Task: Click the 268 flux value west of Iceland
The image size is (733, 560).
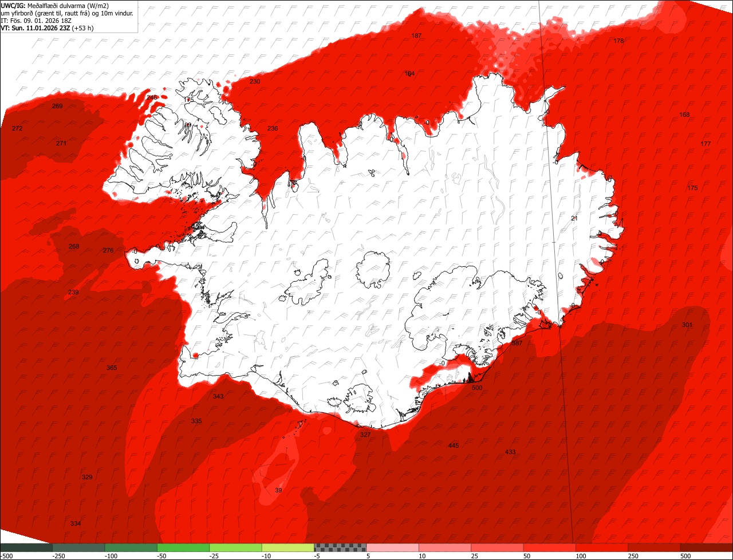Action: tap(74, 246)
